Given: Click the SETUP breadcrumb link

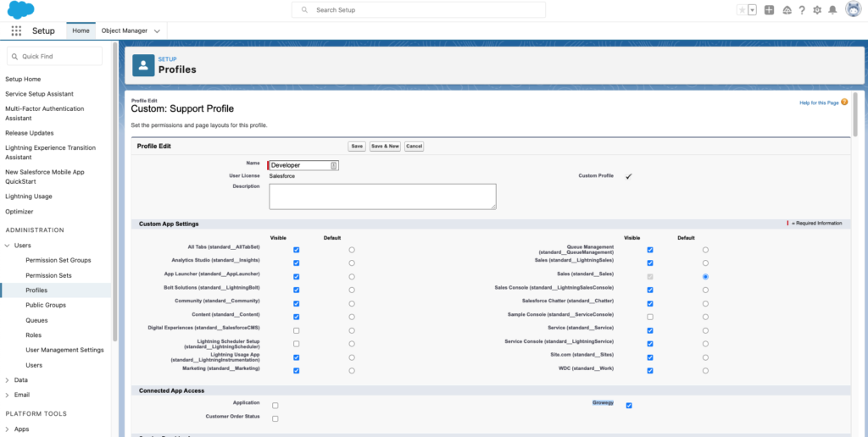Looking at the screenshot, I should coord(167,59).
